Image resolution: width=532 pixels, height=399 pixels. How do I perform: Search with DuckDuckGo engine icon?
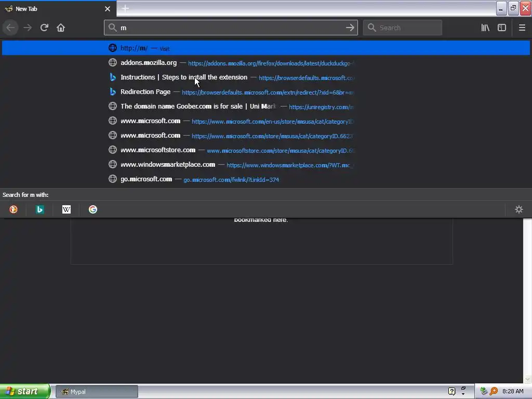coord(13,209)
